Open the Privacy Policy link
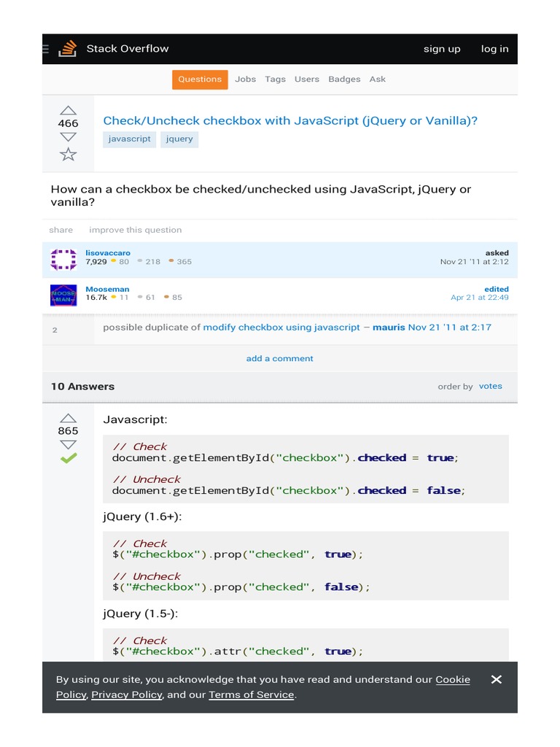560x747 pixels. tap(126, 694)
